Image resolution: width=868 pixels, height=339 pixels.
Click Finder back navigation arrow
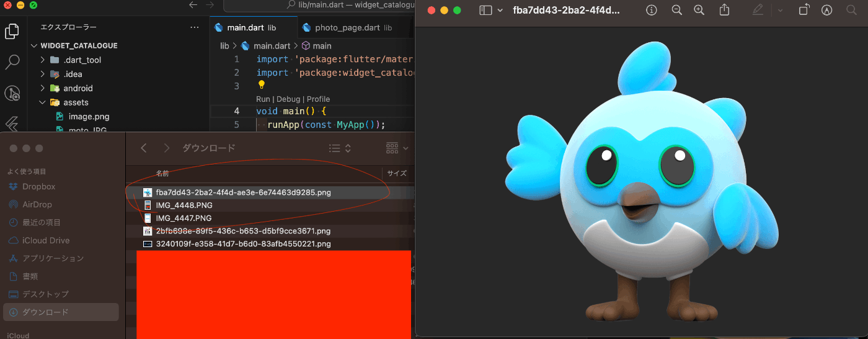click(144, 148)
